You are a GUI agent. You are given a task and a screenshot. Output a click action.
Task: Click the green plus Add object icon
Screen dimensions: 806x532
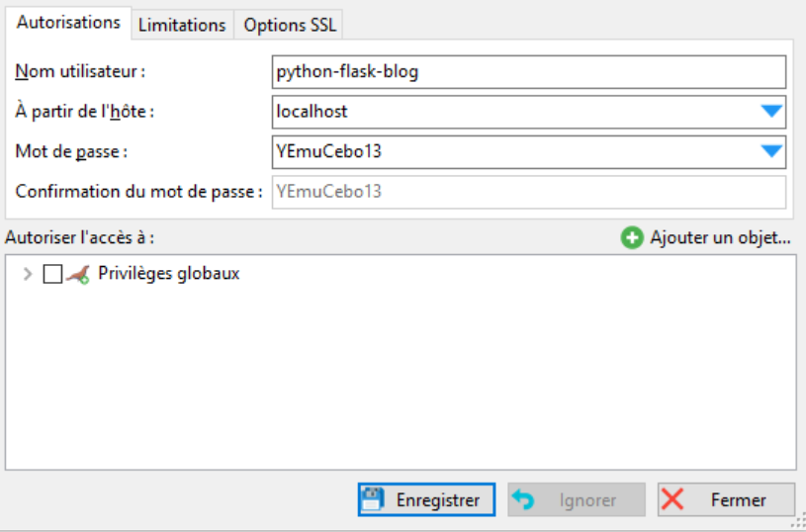click(x=632, y=238)
